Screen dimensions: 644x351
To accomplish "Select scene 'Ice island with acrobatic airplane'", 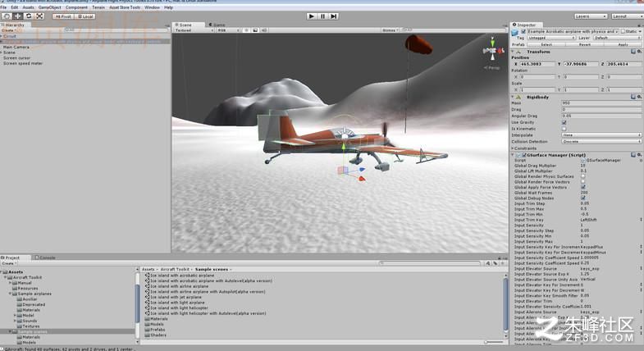I will [x=180, y=276].
